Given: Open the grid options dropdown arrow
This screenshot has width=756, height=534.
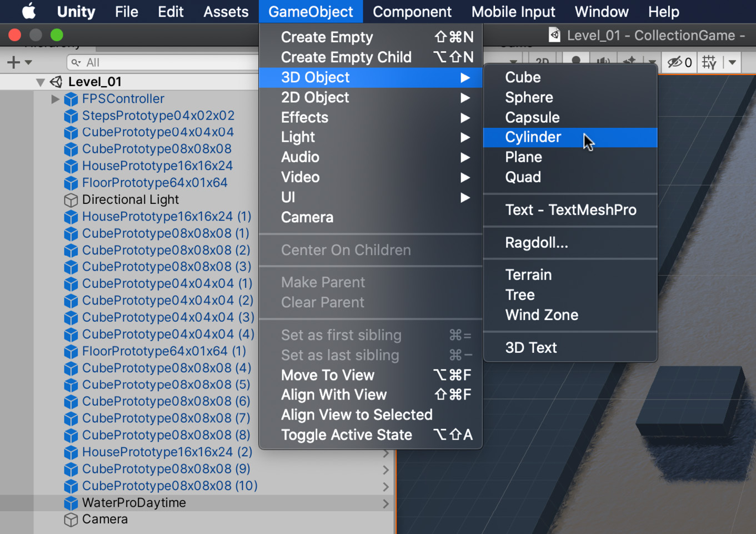Looking at the screenshot, I should [x=733, y=63].
